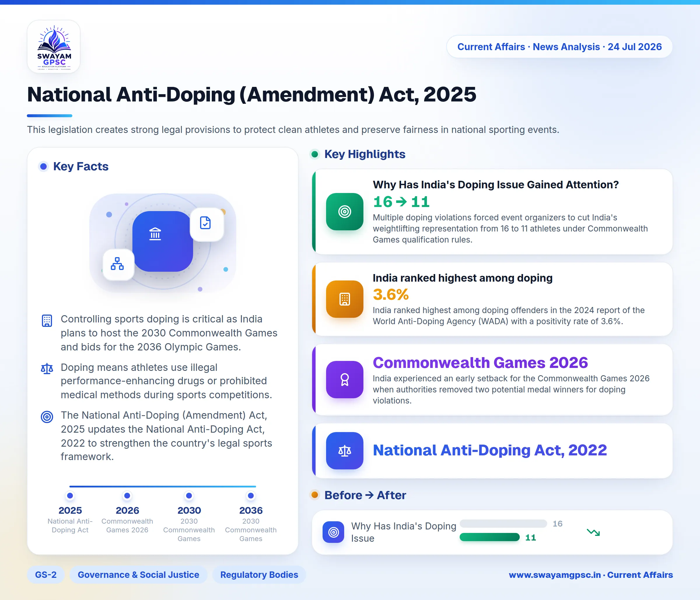Click the Regulatory Bodies tag
The image size is (700, 600).
coord(259,575)
